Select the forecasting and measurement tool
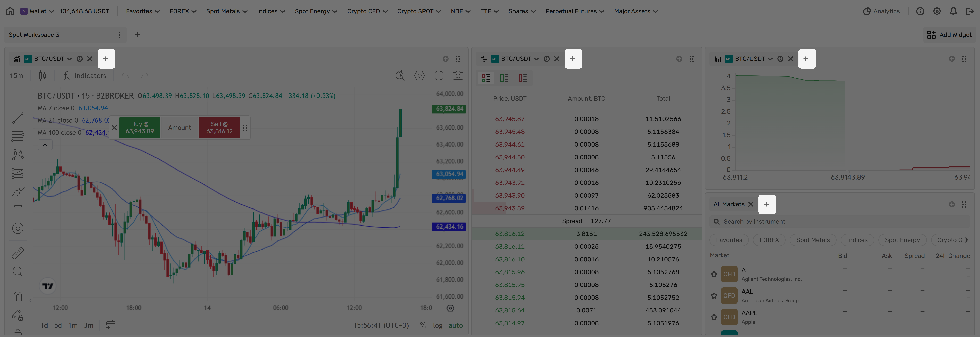 tap(18, 173)
